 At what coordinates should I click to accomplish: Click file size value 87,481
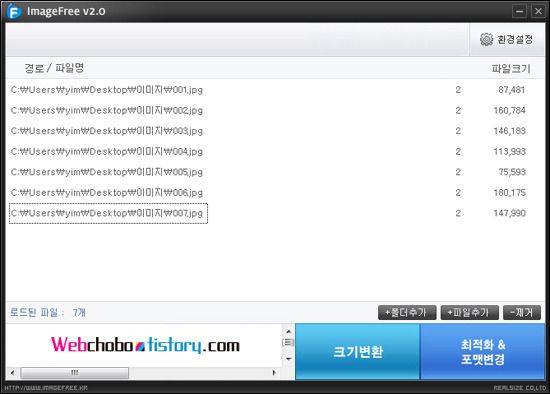pos(511,90)
